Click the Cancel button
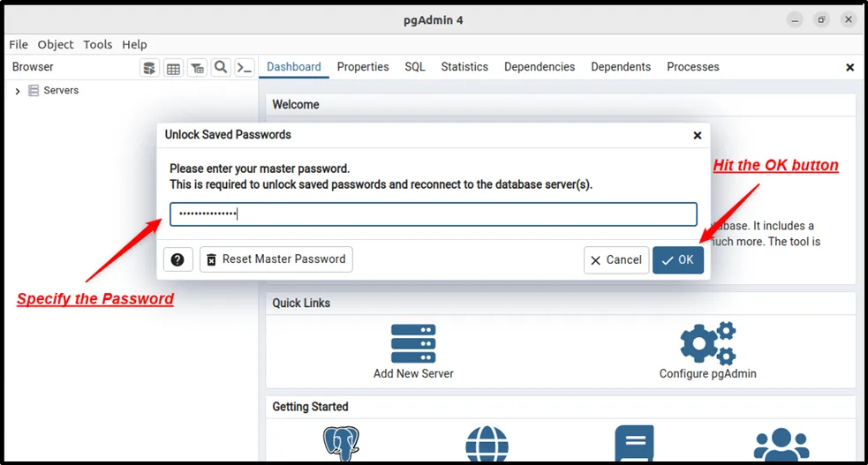This screenshot has width=868, height=465. [616, 259]
